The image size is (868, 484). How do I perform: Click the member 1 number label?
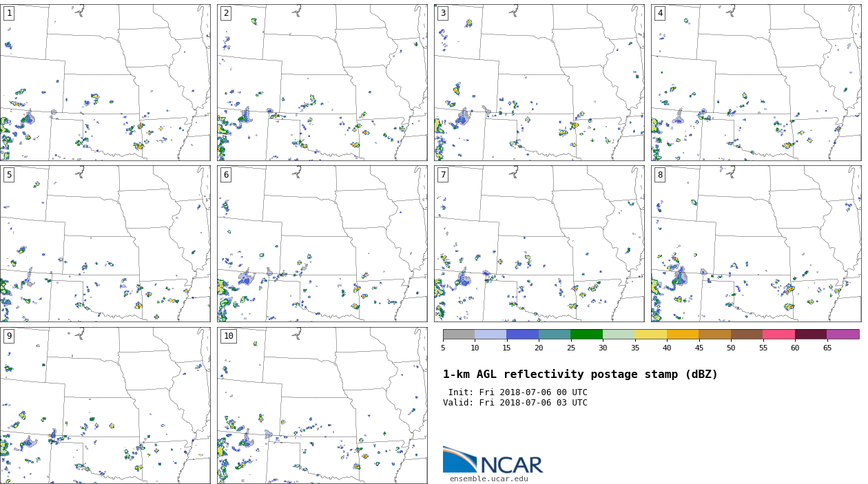9,13
